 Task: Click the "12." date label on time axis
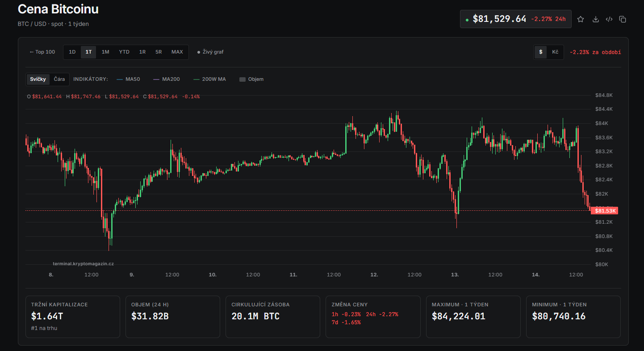[x=374, y=275]
